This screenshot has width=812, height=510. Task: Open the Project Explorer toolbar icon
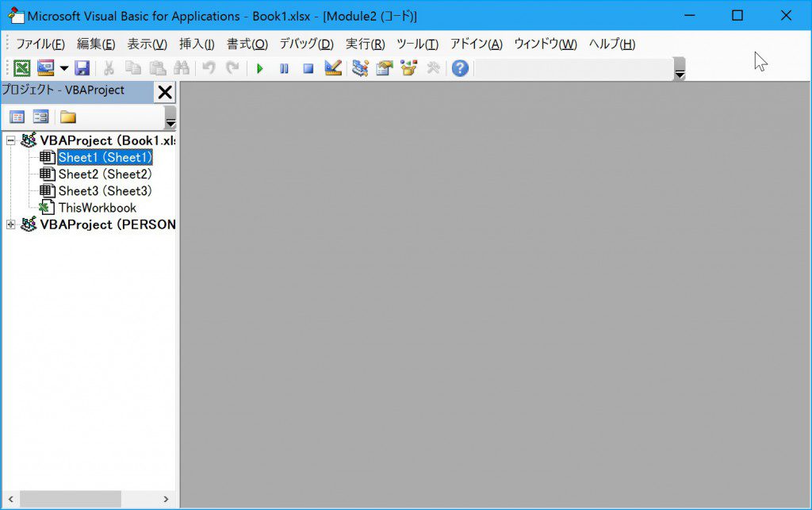[x=360, y=68]
